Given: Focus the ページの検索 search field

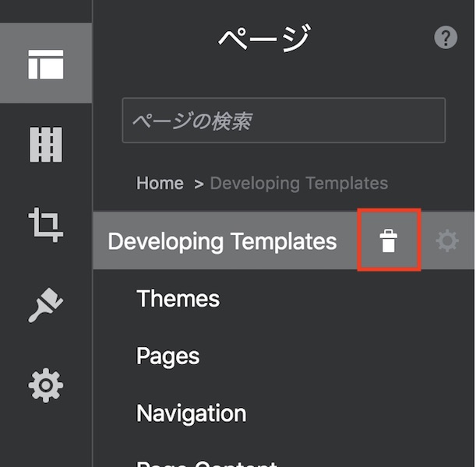Looking at the screenshot, I should (x=284, y=121).
